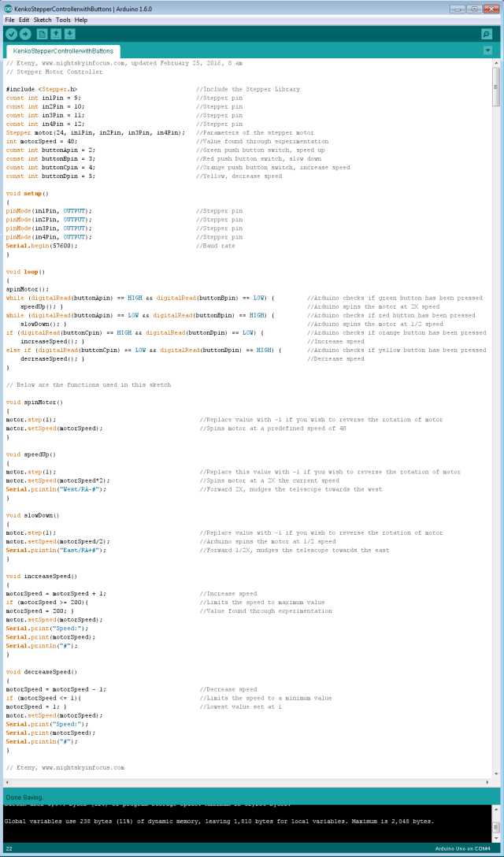
Task: Click the editor scroll up arrow
Action: (x=496, y=63)
